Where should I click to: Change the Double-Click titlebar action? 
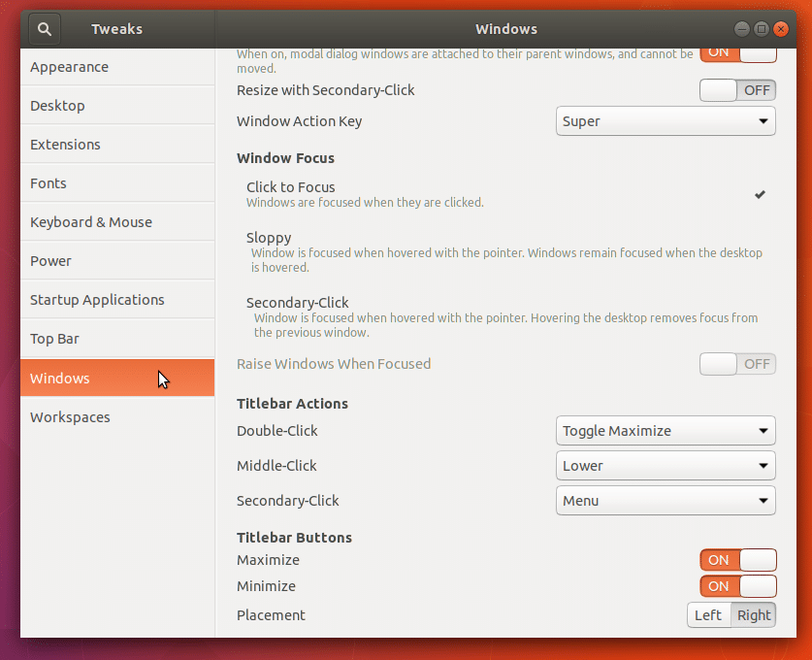click(x=666, y=430)
